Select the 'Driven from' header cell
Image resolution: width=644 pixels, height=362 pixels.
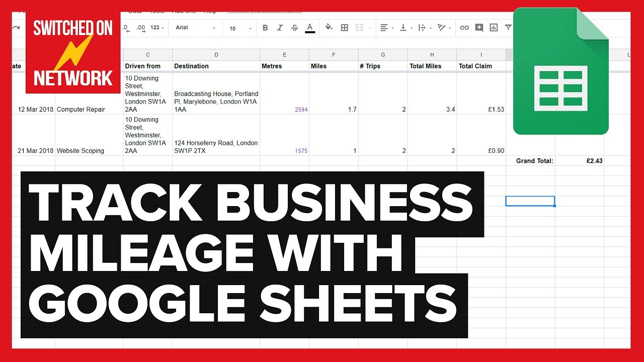(148, 66)
